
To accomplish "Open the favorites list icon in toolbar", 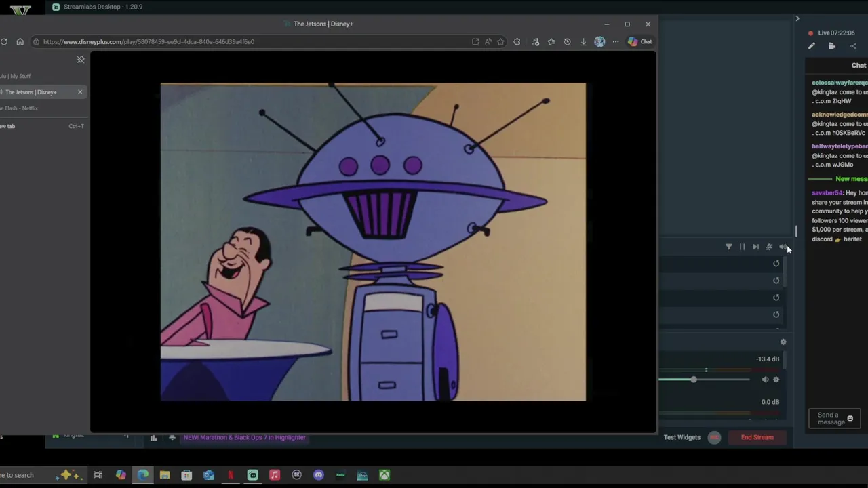I will pyautogui.click(x=551, y=42).
